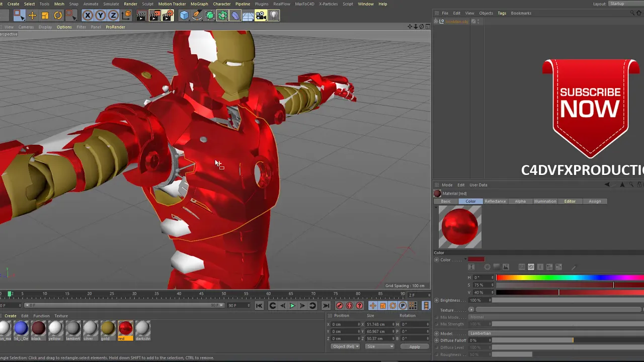Click Render View clapperboard icon
The height and width of the screenshot is (362, 644).
141,16
